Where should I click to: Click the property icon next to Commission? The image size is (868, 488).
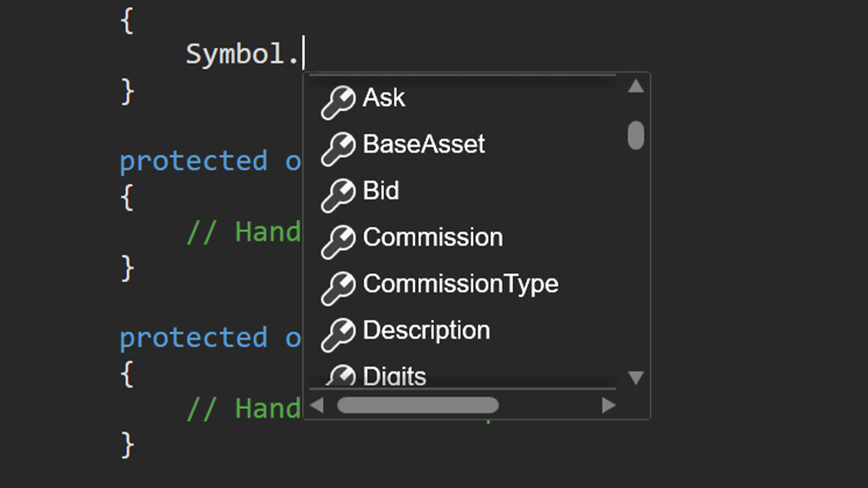tap(338, 242)
